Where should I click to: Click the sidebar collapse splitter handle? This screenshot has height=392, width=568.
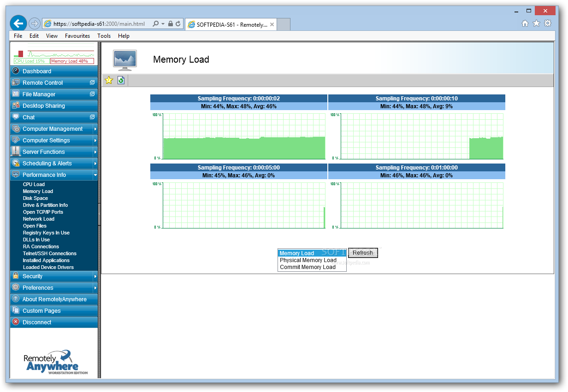click(x=99, y=215)
